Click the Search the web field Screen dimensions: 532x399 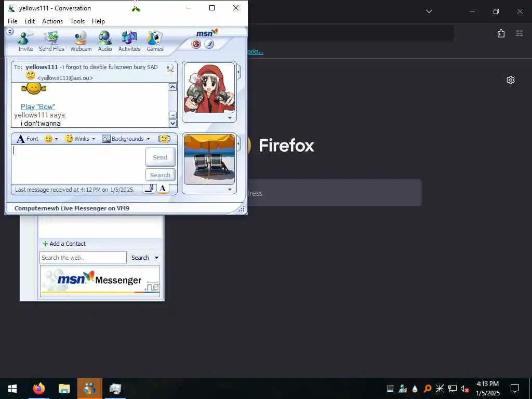pyautogui.click(x=83, y=258)
